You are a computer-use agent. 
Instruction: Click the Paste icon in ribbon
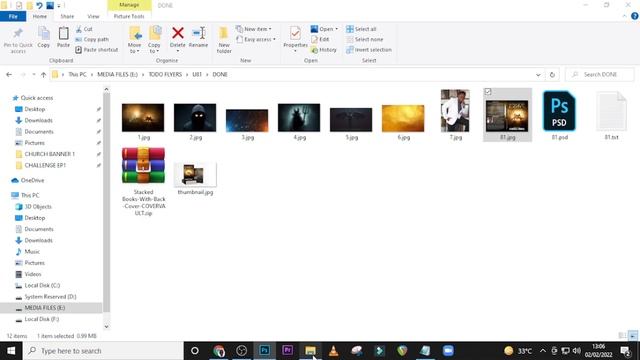click(63, 33)
